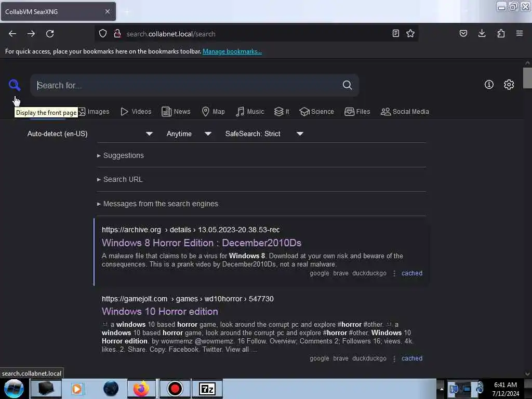Reload the current page
The height and width of the screenshot is (399, 532).
coord(50,34)
